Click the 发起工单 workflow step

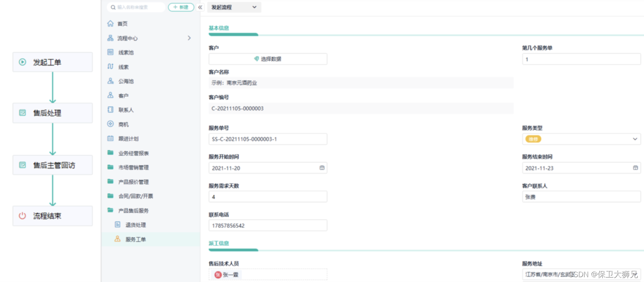pos(53,62)
